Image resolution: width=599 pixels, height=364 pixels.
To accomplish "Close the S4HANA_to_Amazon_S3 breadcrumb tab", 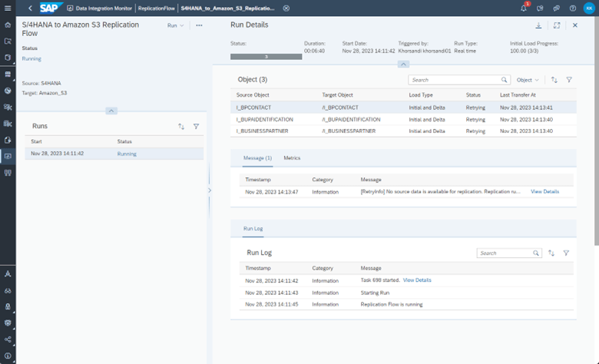I will pyautogui.click(x=286, y=8).
